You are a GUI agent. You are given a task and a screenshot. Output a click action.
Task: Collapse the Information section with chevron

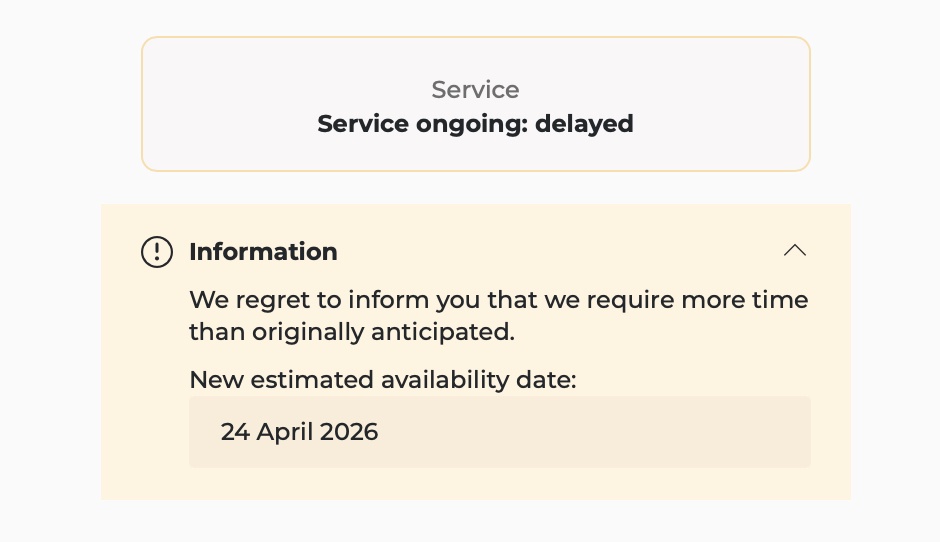(795, 251)
